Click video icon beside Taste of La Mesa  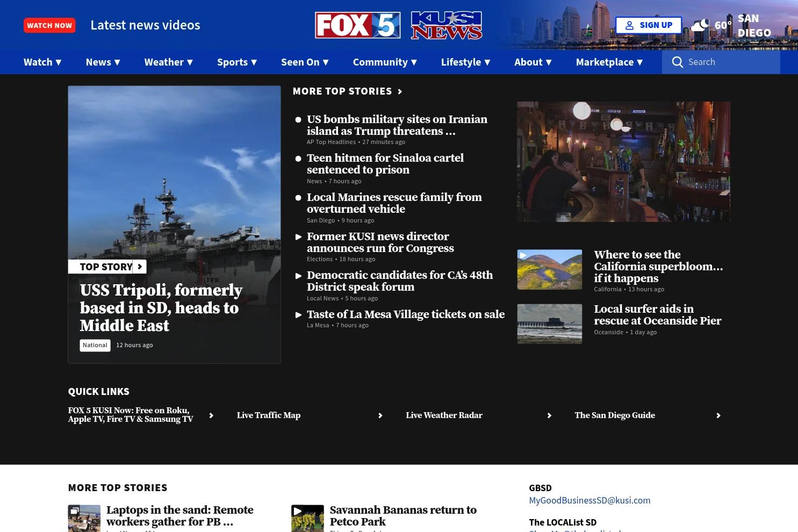[298, 315]
